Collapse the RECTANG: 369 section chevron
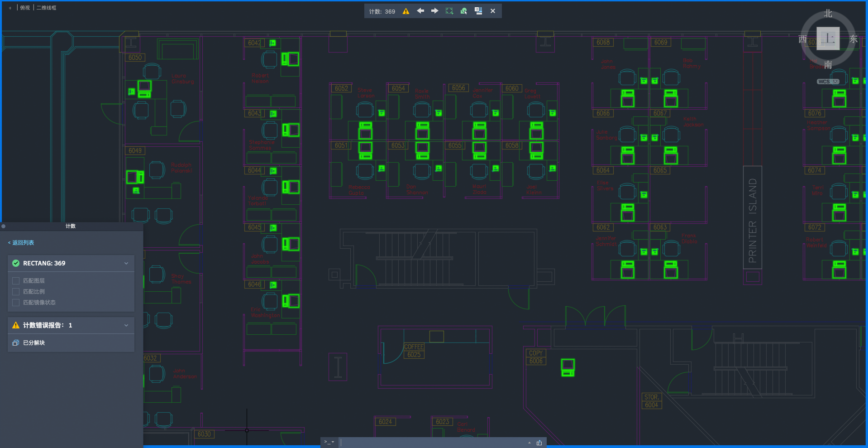Image resolution: width=868 pixels, height=448 pixels. click(x=126, y=263)
